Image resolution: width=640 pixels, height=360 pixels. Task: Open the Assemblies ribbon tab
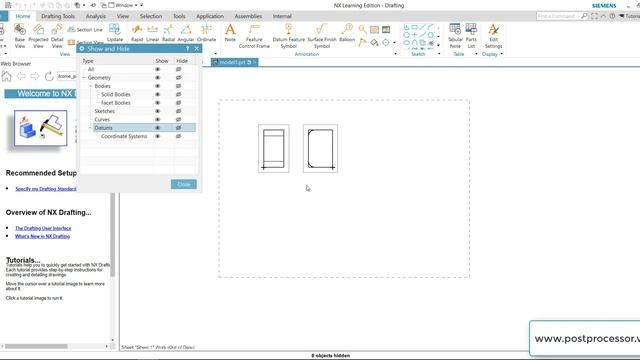(248, 16)
